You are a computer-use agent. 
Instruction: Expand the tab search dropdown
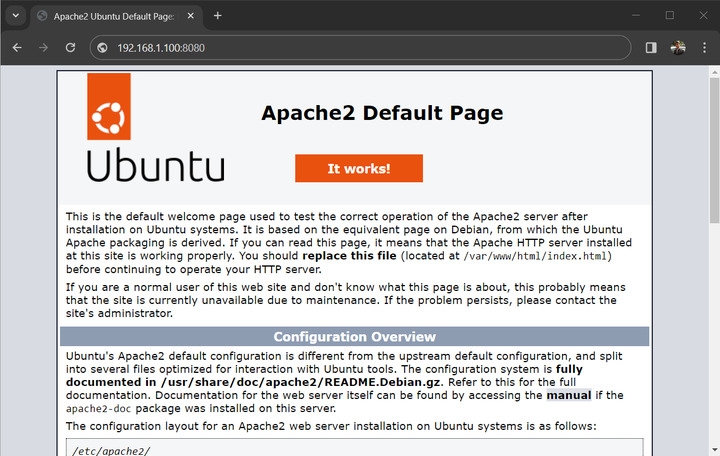[x=15, y=15]
